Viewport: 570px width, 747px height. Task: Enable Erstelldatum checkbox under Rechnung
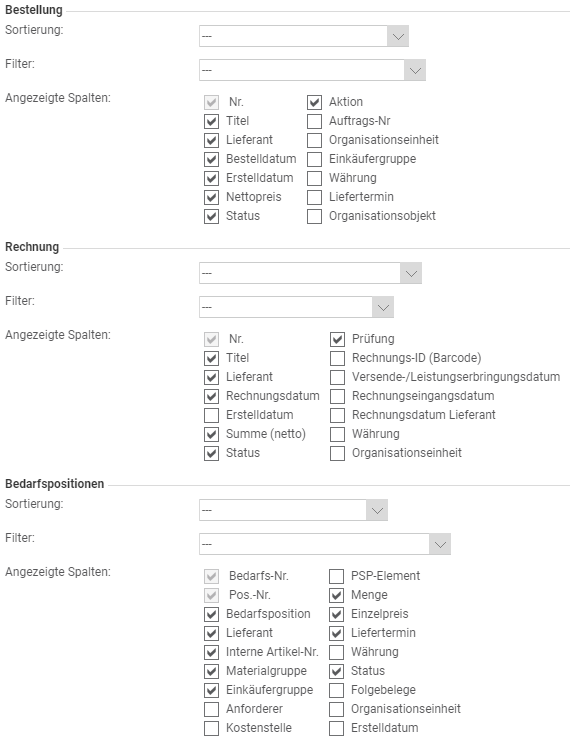(211, 415)
